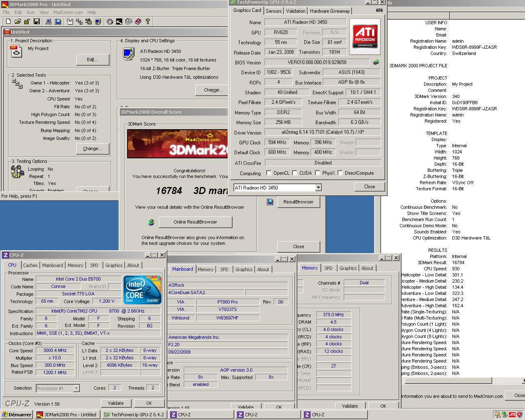Click the result browser magnifier toolbar icon
Screen dimensions: 525x420
pyautogui.click(x=58, y=21)
